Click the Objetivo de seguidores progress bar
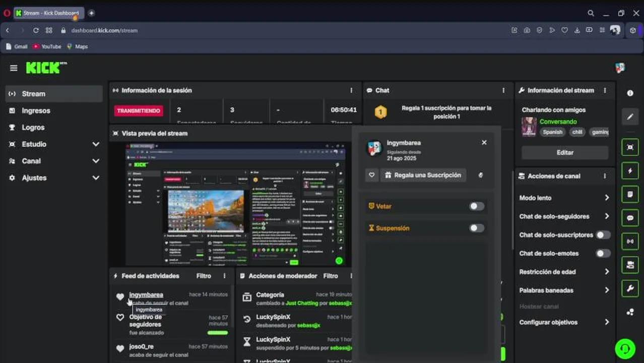The height and width of the screenshot is (363, 644). point(218,333)
